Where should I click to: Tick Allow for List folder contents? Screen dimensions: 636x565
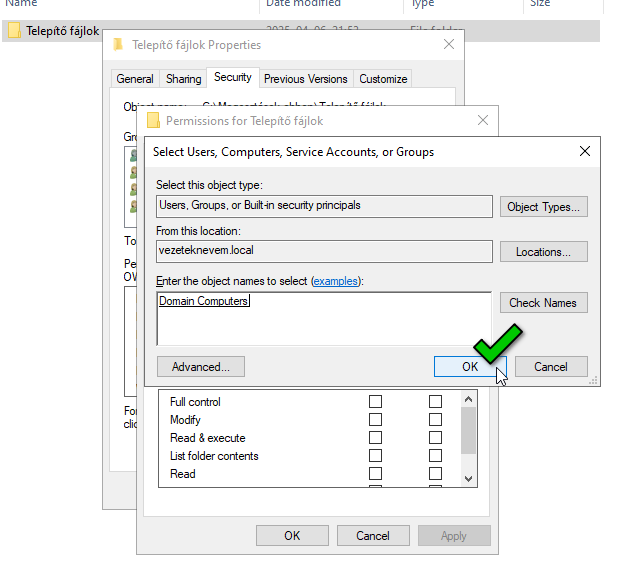[376, 456]
